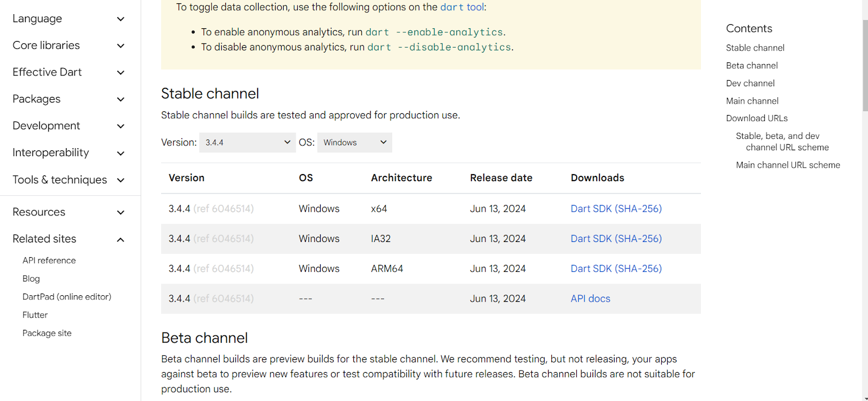The image size is (868, 401).
Task: Click 3.4.4 version in ARM64 row
Action: pyautogui.click(x=180, y=269)
